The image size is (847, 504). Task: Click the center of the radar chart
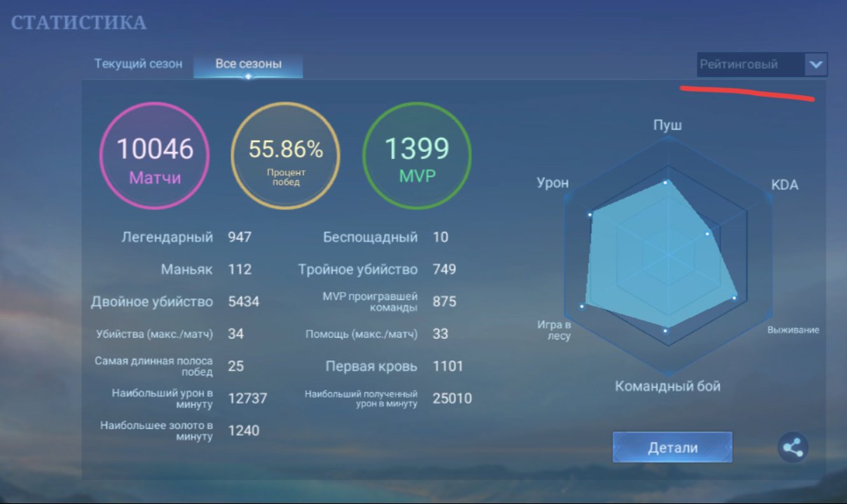point(667,253)
